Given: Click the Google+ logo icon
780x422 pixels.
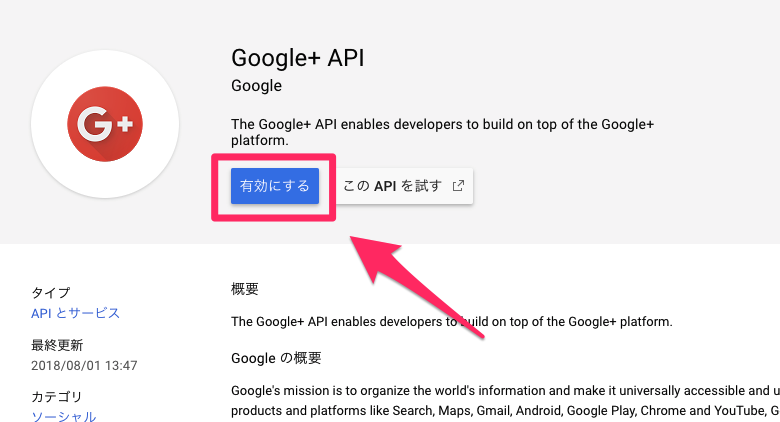Looking at the screenshot, I should tap(105, 124).
